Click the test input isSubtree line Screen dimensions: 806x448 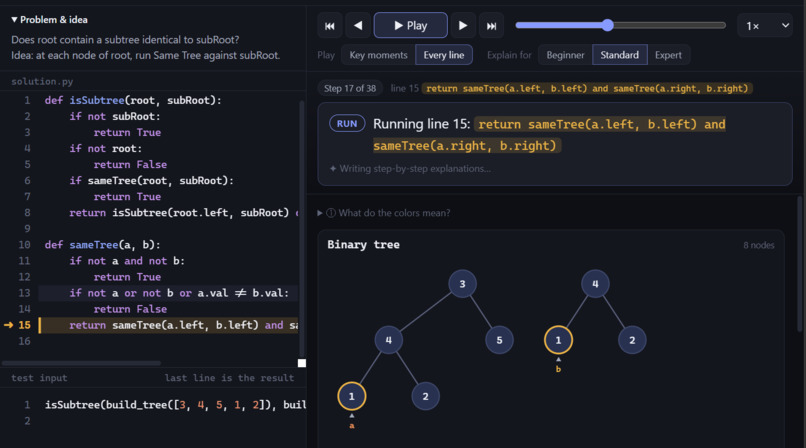pos(175,405)
